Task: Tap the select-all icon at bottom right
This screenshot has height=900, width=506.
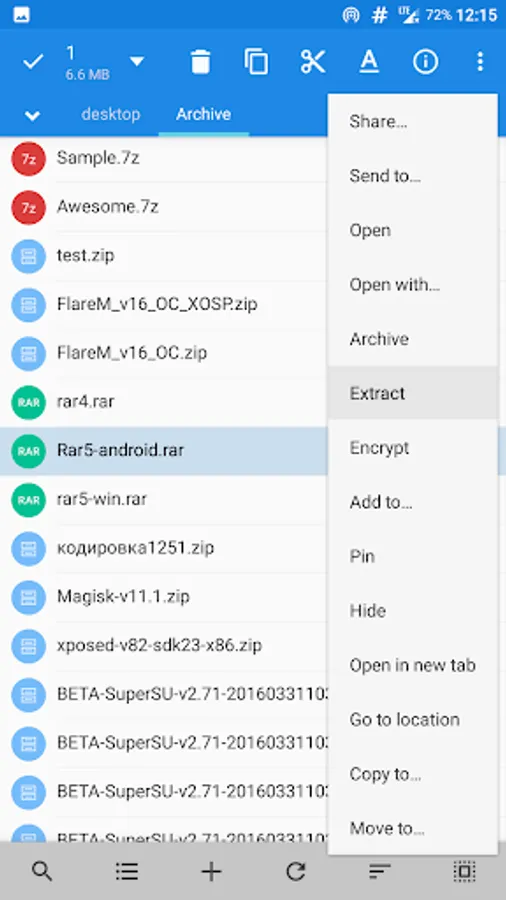Action: 464,872
